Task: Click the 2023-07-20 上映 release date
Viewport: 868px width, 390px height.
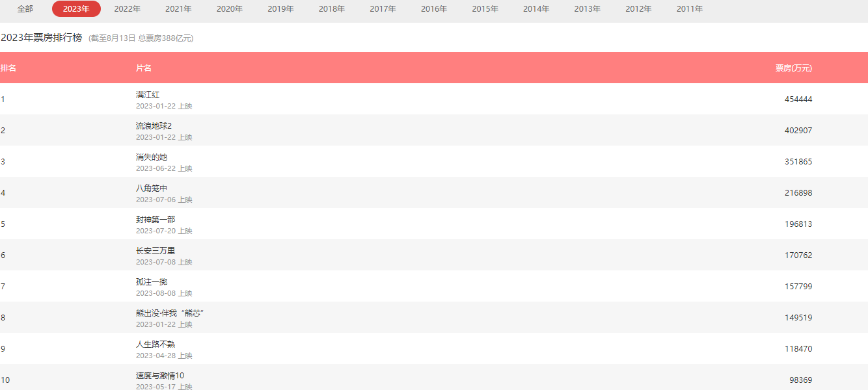Action: (164, 231)
